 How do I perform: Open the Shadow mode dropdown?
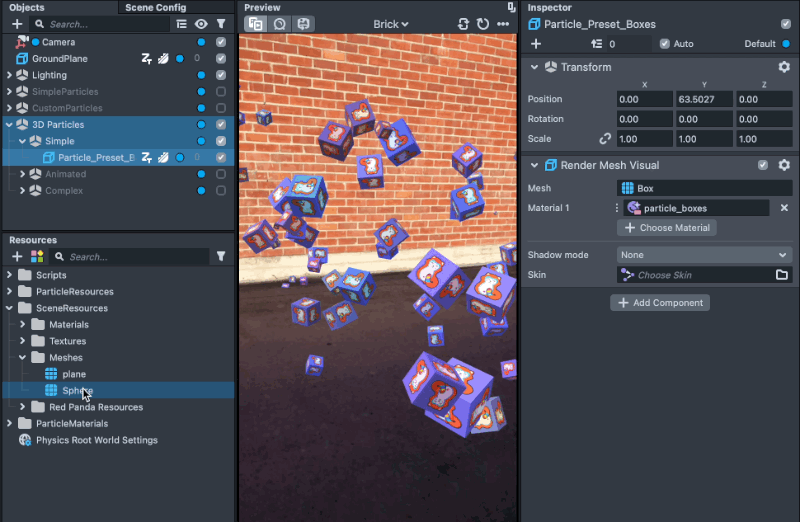coord(704,255)
